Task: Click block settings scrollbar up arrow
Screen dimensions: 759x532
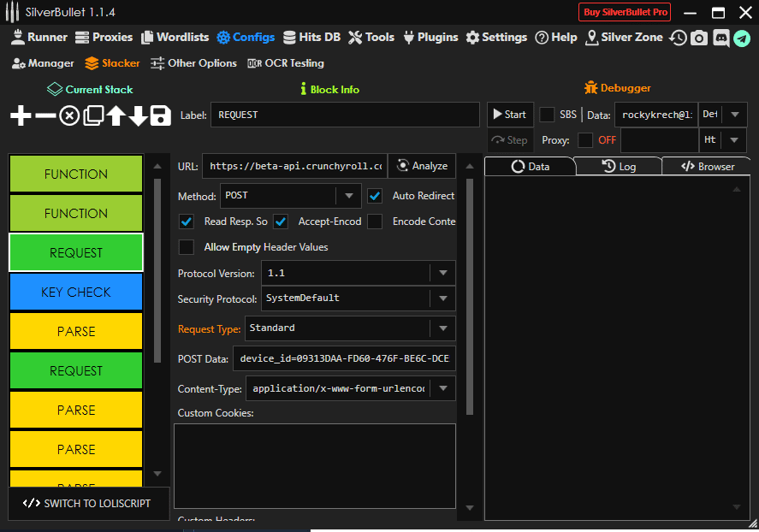Action: (470, 166)
